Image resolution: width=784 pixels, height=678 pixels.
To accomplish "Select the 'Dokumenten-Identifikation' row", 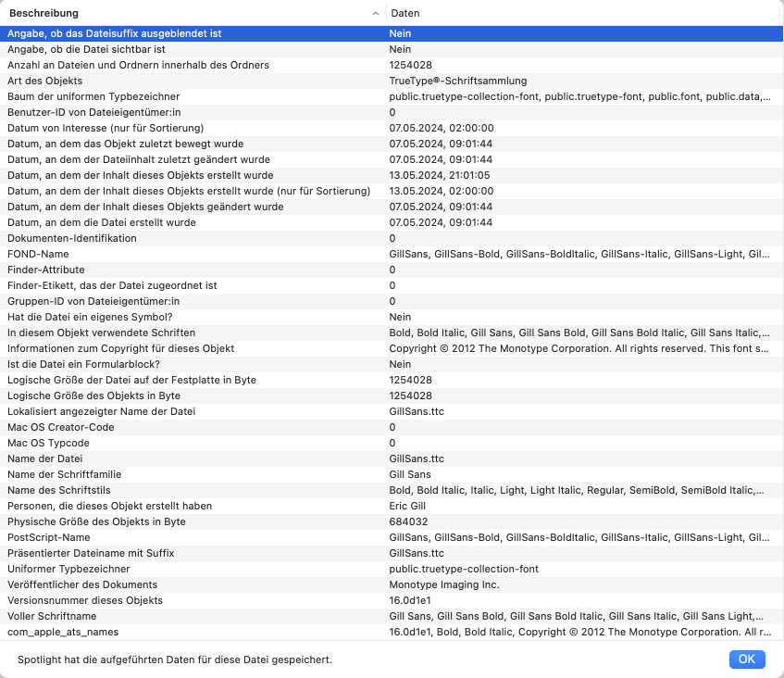I will (x=392, y=238).
